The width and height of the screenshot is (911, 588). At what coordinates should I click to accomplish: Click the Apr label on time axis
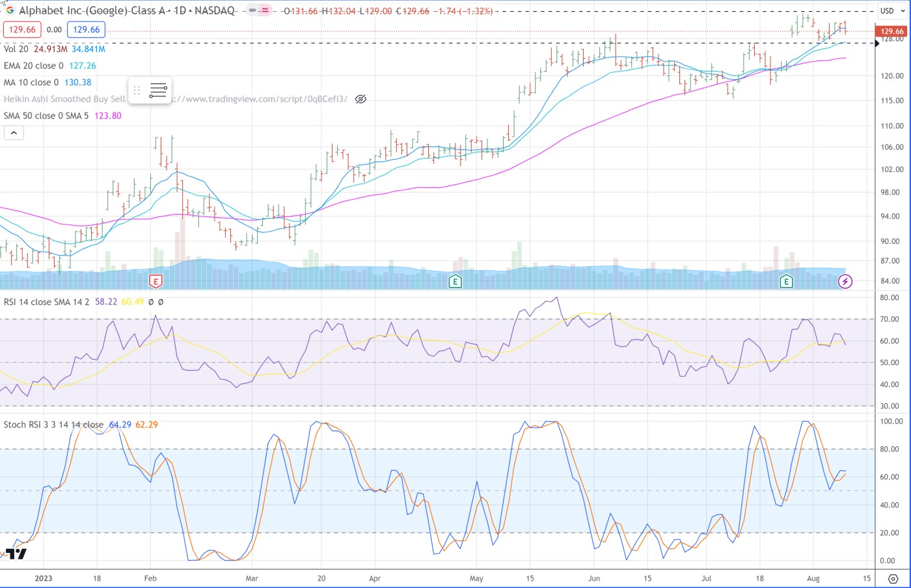[375, 578]
